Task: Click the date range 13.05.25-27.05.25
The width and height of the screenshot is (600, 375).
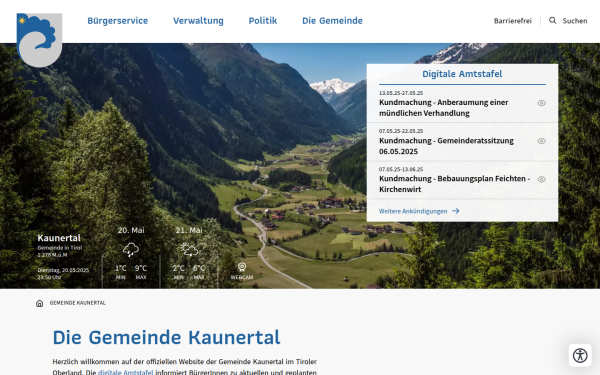Action: tap(401, 93)
